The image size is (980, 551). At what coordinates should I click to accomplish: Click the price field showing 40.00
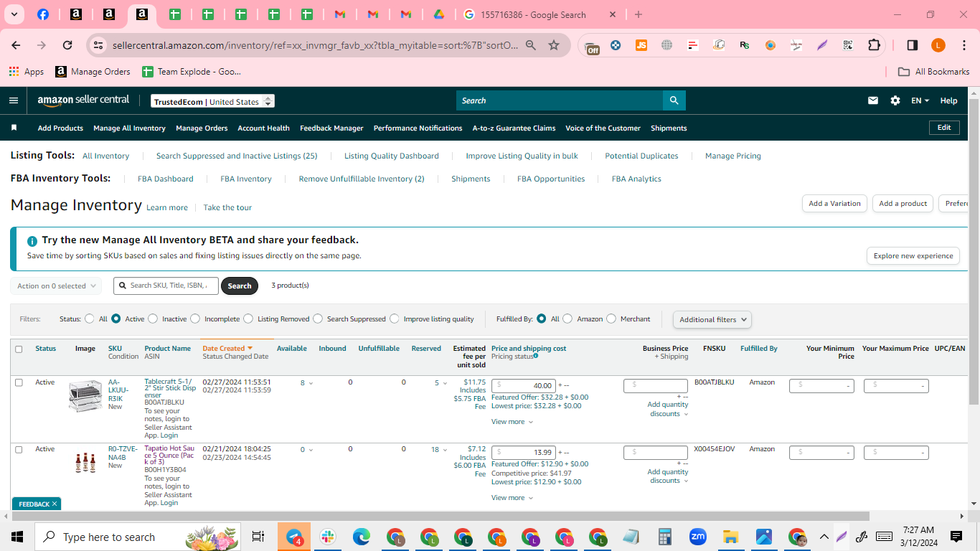[x=524, y=385]
